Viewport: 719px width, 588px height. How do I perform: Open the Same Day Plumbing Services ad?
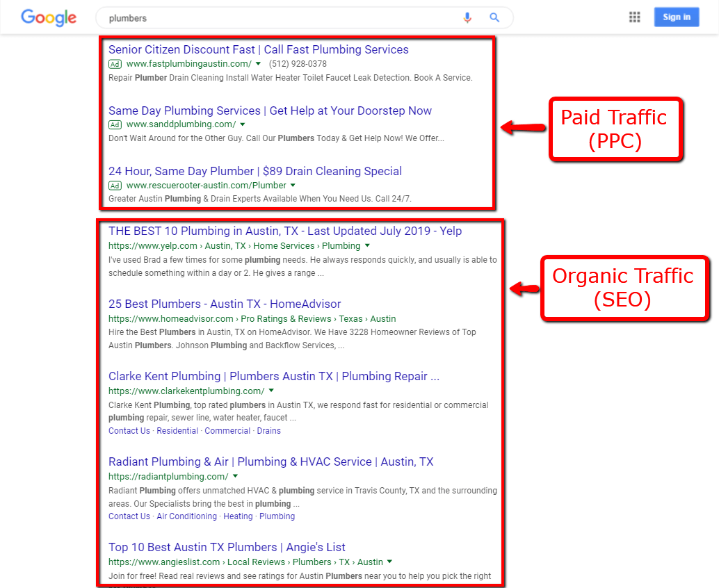pyautogui.click(x=270, y=111)
